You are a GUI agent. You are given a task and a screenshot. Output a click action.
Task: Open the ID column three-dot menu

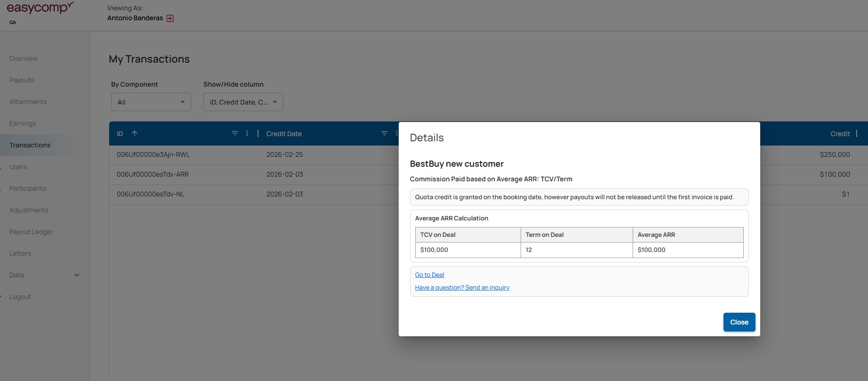247,134
